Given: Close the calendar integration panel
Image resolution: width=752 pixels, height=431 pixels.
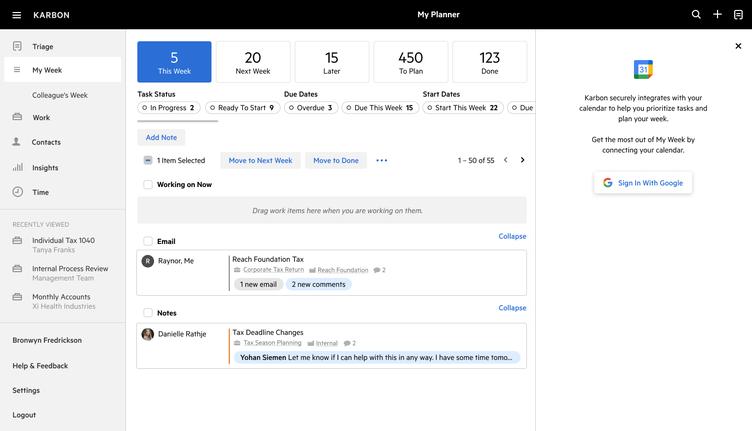Looking at the screenshot, I should pyautogui.click(x=738, y=46).
